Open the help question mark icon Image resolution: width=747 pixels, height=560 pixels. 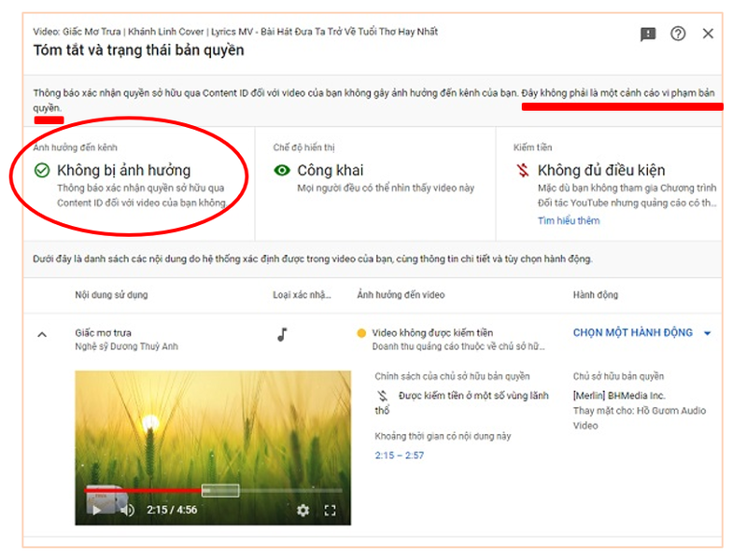click(677, 35)
